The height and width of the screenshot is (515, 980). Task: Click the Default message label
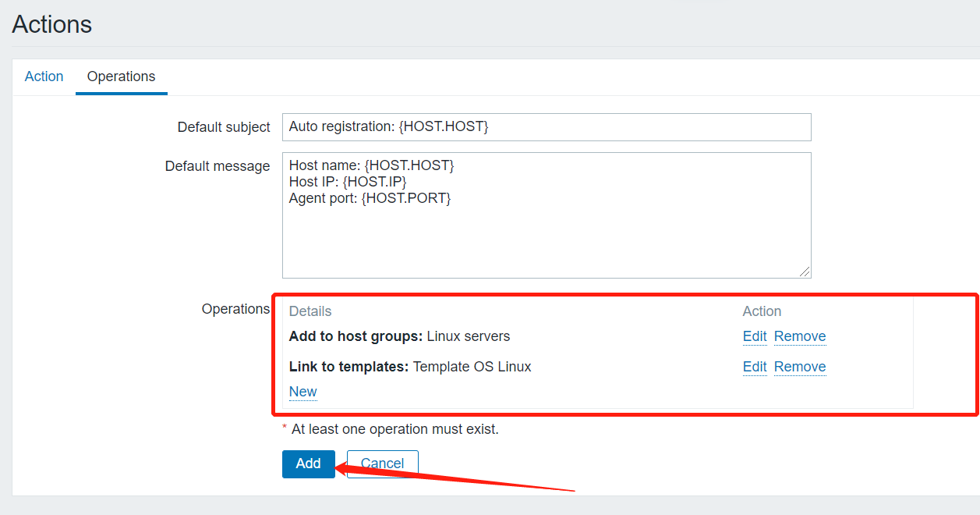point(218,166)
